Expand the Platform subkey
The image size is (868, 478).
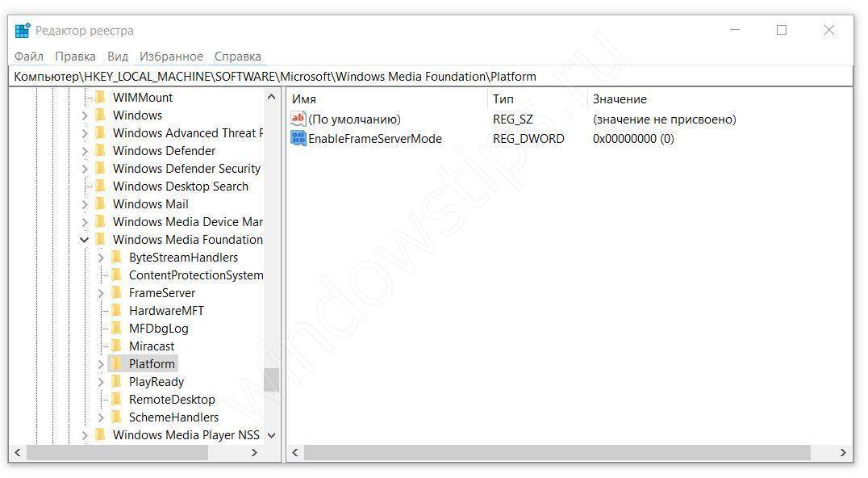coord(101,364)
